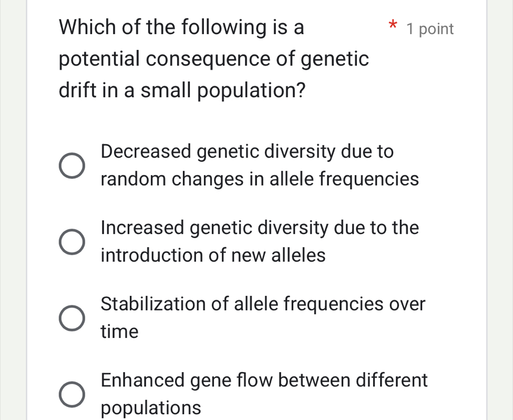Screen dimensions: 513x420
Task: Click the first answer's radio circle
Action: (71, 165)
